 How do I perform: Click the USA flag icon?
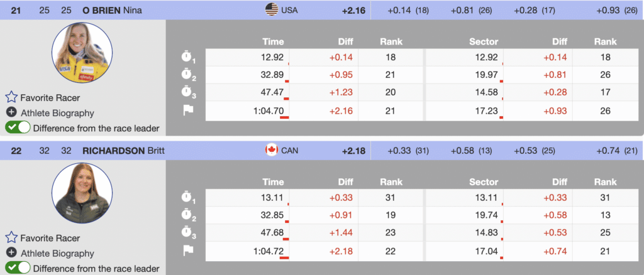click(x=272, y=9)
